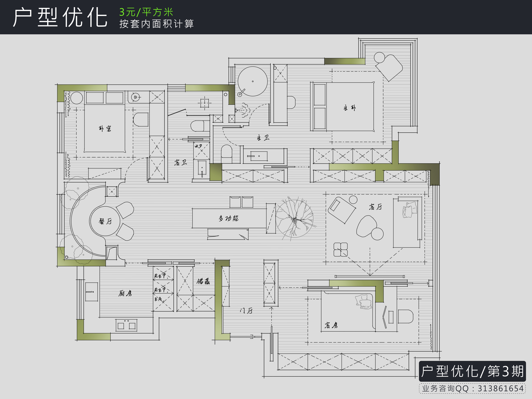Click the 户型优化 title in the header
This screenshot has height=399, width=532.
[60, 17]
